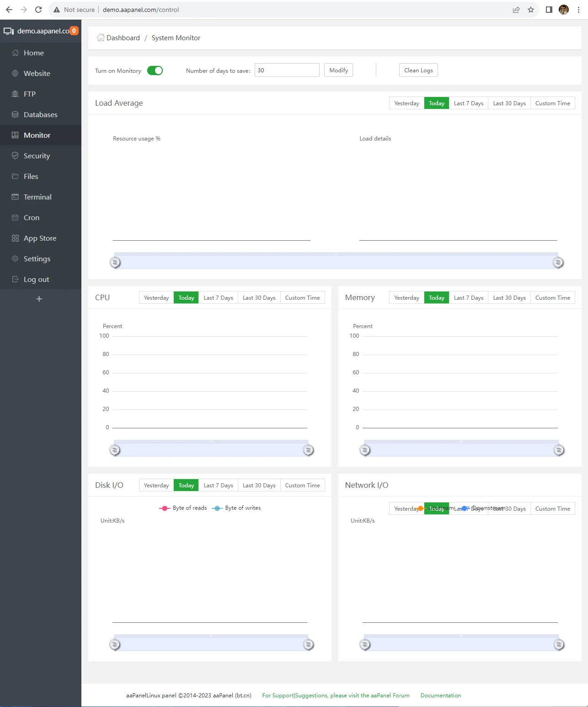
Task: Disable the Turn on Monitory switch
Action: [155, 70]
